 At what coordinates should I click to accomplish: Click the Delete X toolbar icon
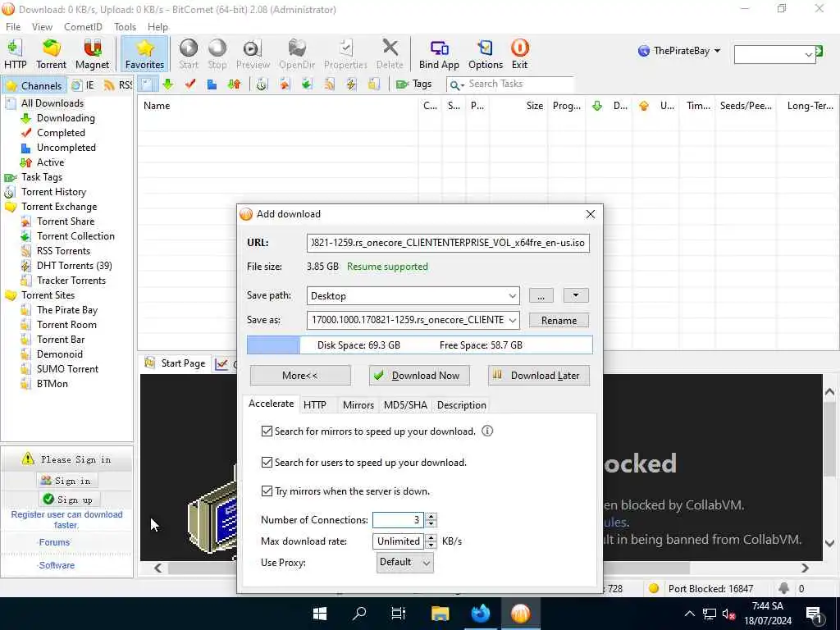click(390, 53)
